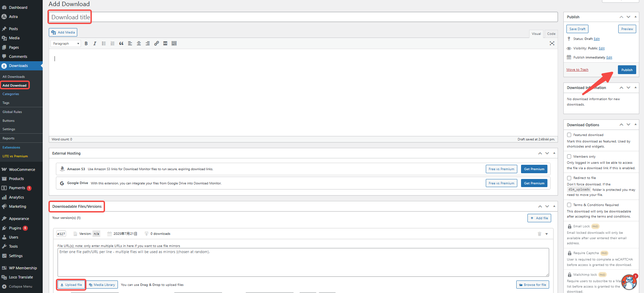644x293 pixels.
Task: Expand version #327 row options arrow
Action: pos(546,234)
